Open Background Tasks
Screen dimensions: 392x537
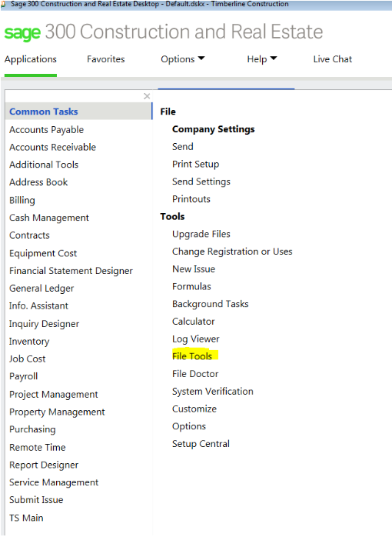point(211,304)
